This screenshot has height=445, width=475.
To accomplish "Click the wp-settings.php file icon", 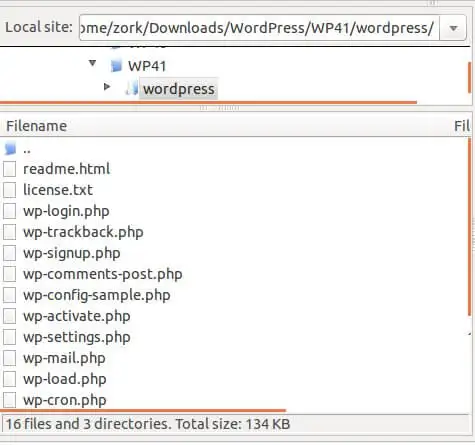I will (x=9, y=337).
